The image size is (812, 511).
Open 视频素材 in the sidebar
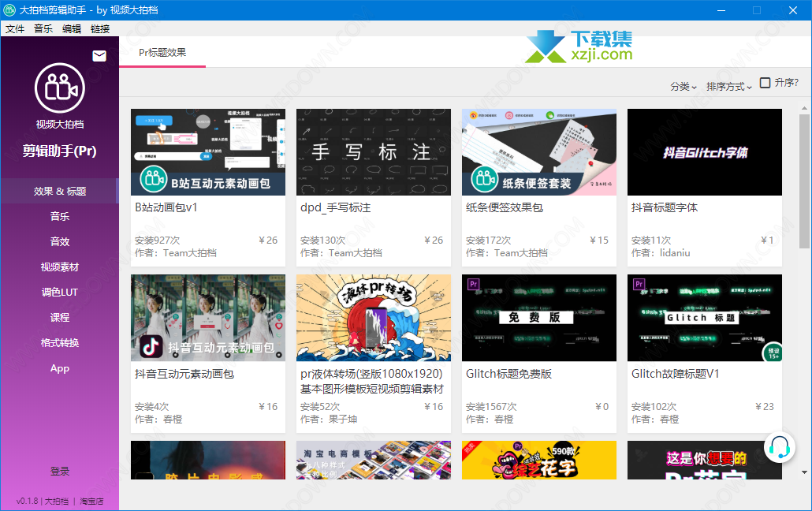(60, 267)
